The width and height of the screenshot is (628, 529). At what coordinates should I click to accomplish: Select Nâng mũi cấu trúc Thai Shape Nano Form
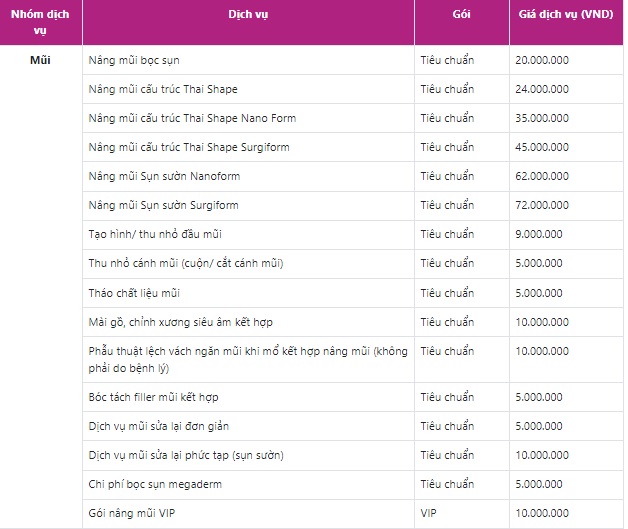[x=192, y=118]
